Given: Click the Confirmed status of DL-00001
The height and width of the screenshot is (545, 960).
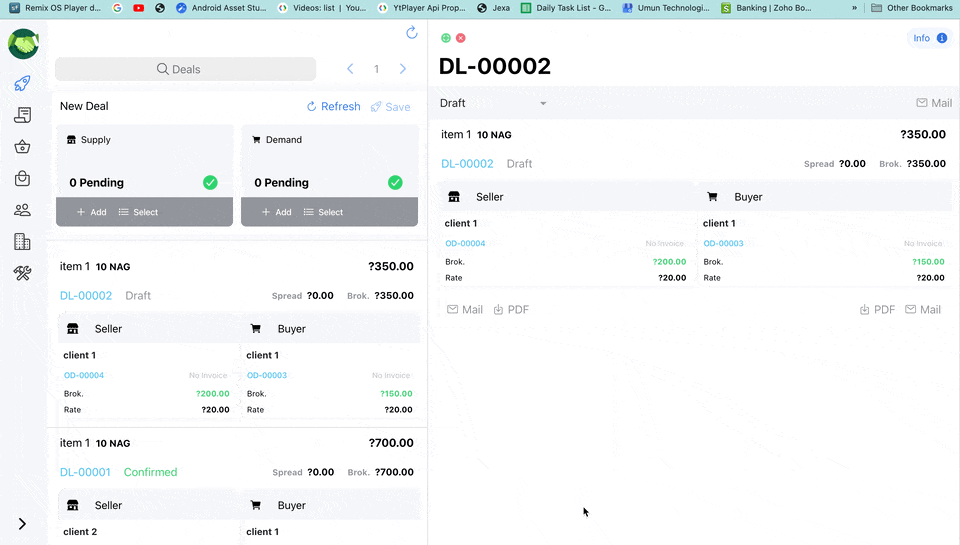Looking at the screenshot, I should coord(151,472).
